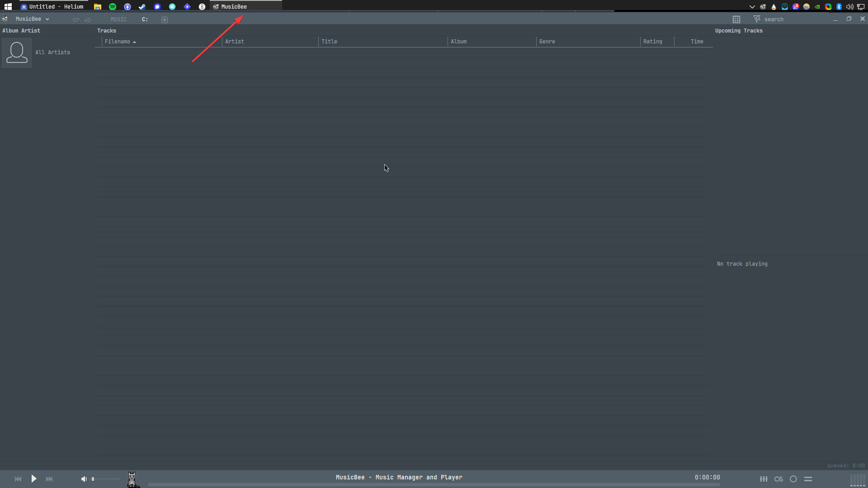The image size is (868, 488).
Task: Mute the volume speaker icon
Action: [x=84, y=479]
